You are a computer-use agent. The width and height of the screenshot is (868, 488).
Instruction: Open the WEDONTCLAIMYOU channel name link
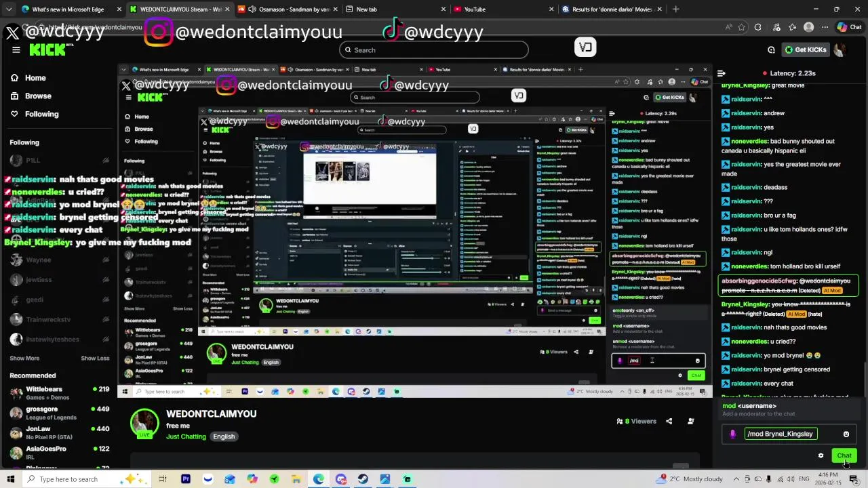[211, 414]
